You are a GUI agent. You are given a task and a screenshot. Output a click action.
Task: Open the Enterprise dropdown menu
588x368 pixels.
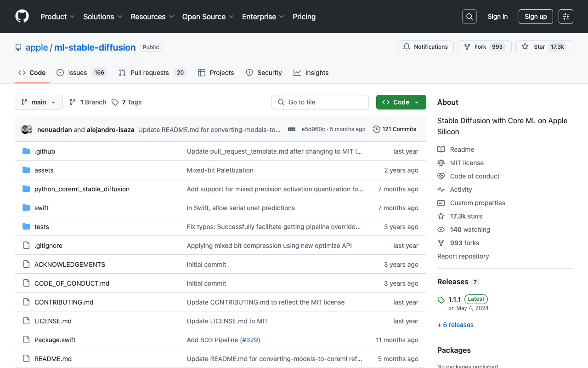point(263,17)
